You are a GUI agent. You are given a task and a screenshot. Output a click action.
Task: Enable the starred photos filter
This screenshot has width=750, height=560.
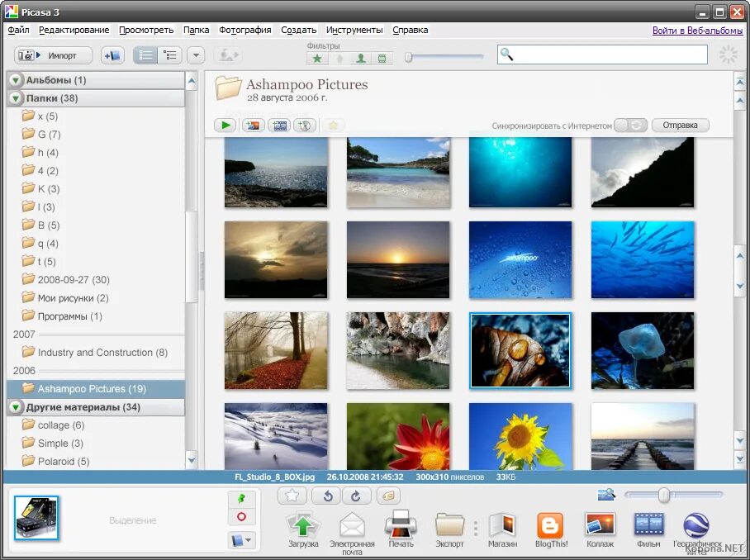(x=316, y=59)
